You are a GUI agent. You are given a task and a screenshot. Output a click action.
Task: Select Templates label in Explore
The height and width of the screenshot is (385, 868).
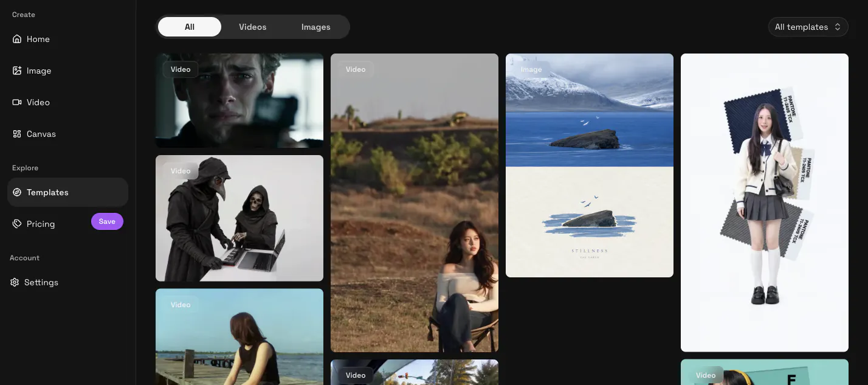[x=47, y=192]
